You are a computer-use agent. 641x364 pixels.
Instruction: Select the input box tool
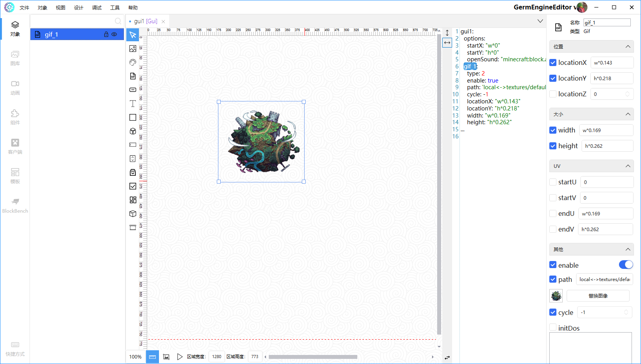point(133,145)
